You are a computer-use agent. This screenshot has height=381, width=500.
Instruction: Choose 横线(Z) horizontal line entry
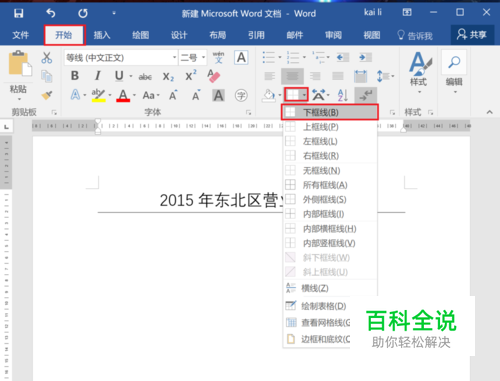pyautogui.click(x=330, y=288)
